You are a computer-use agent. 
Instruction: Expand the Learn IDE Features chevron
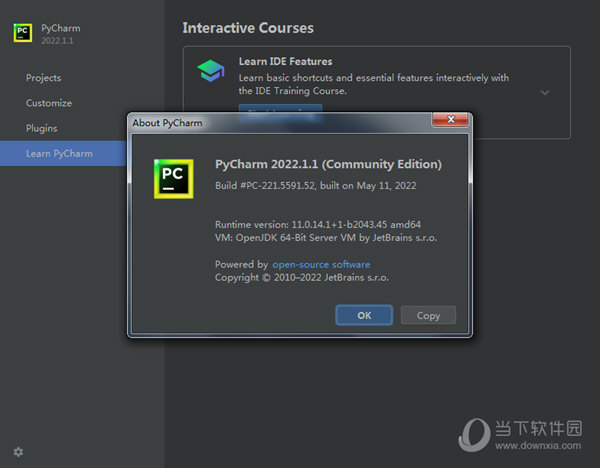[545, 93]
